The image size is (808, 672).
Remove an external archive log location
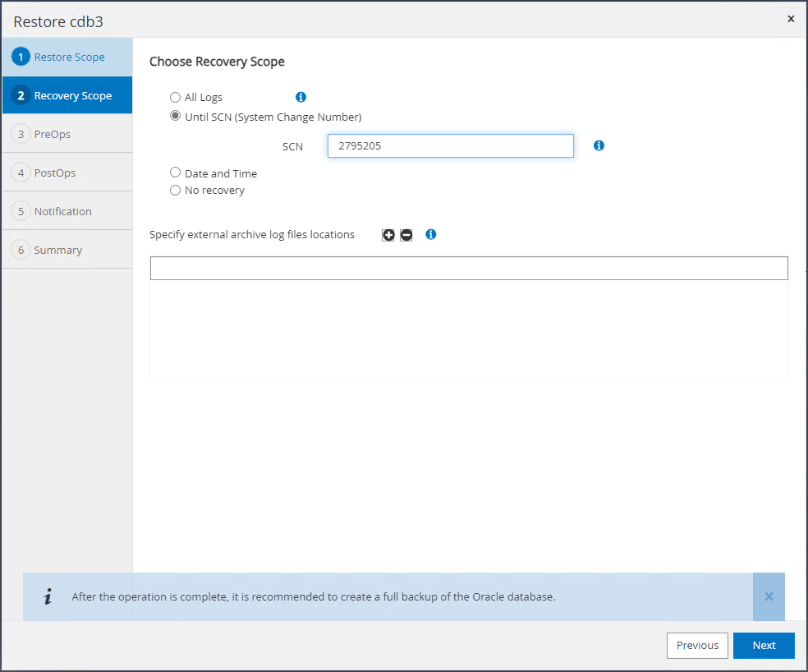click(x=406, y=235)
